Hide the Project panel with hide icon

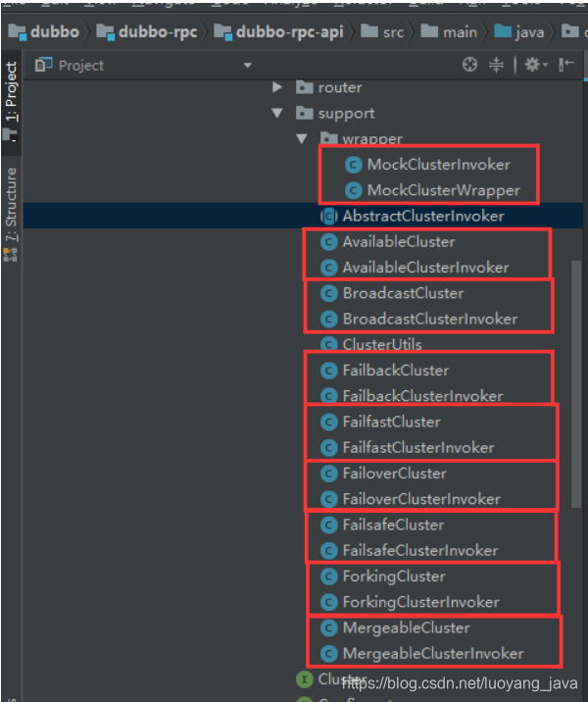pyautogui.click(x=566, y=65)
